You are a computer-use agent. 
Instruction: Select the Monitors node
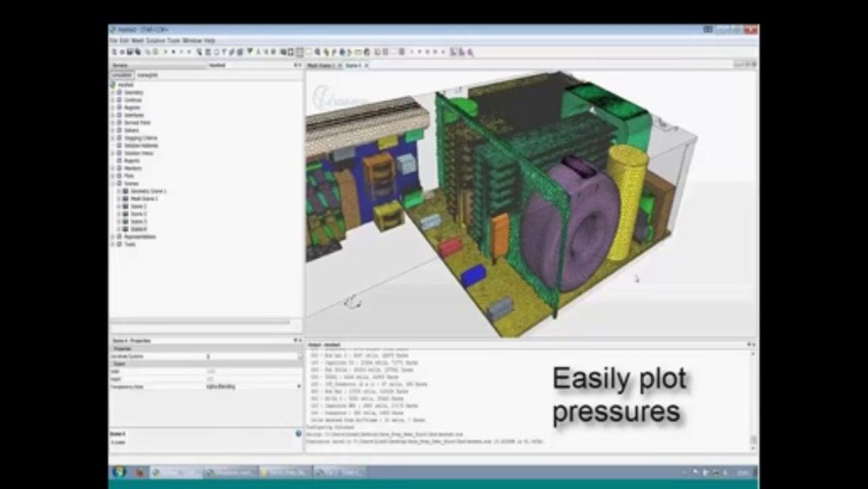(x=133, y=168)
